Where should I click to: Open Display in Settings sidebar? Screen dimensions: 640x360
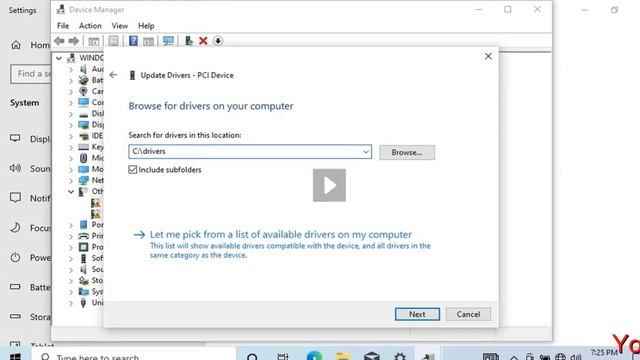pos(30,139)
